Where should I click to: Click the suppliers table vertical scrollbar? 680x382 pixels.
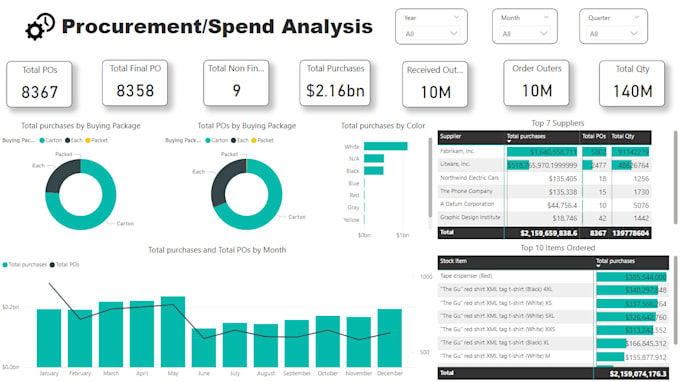point(675,178)
